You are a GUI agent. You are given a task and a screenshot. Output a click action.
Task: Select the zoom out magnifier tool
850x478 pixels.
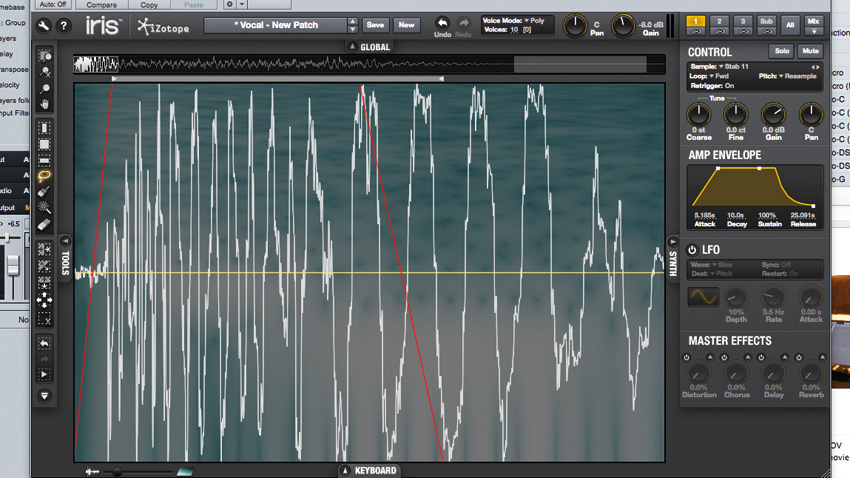pos(44,72)
